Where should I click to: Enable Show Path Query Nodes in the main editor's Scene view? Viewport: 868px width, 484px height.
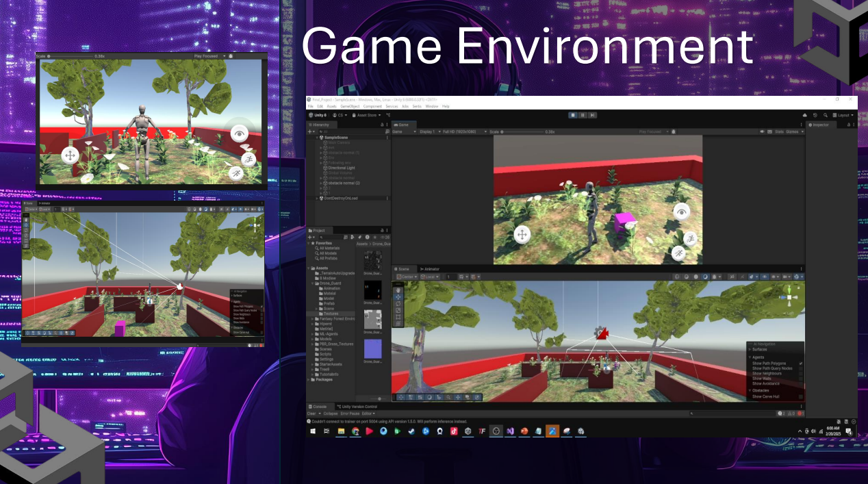point(801,368)
